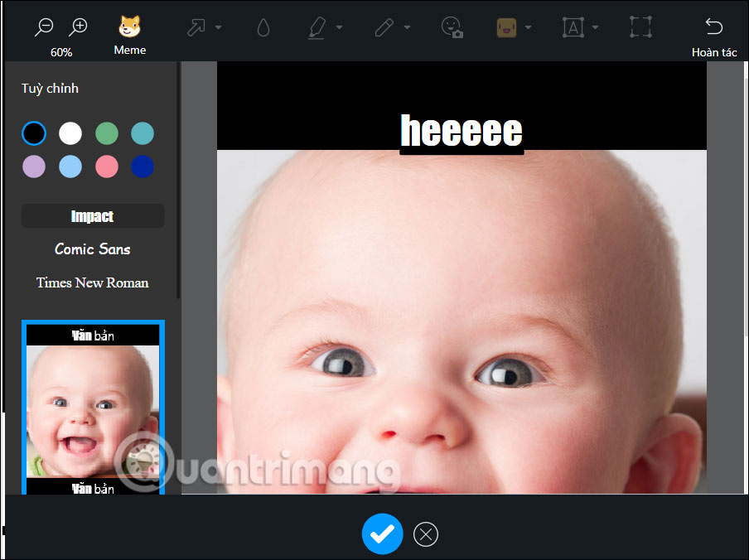The height and width of the screenshot is (560, 749).
Task: Click the zoom in magnifier icon
Action: (78, 27)
